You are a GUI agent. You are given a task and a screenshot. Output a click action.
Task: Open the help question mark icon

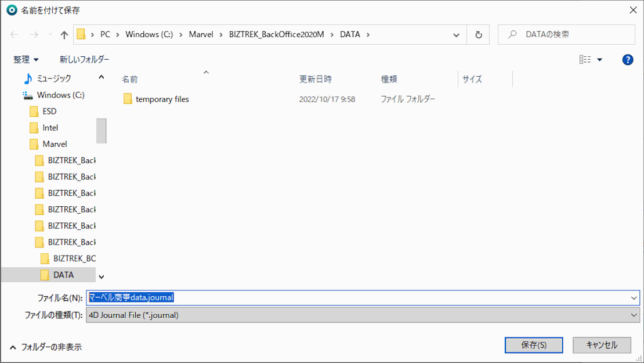coord(627,60)
